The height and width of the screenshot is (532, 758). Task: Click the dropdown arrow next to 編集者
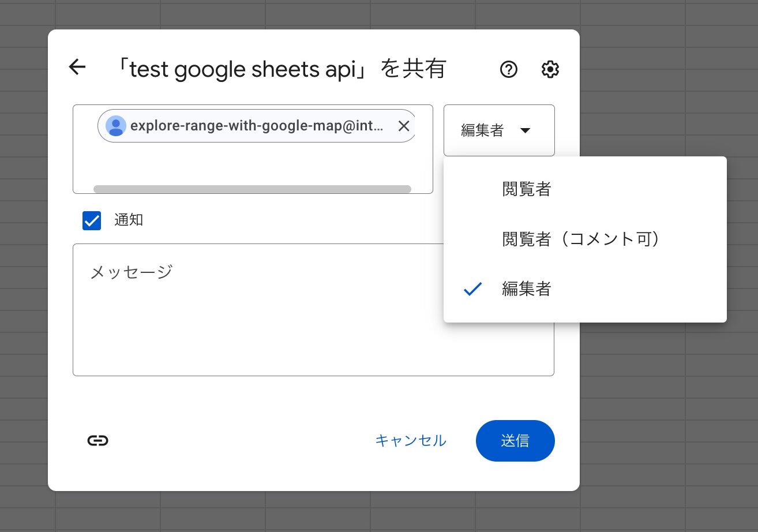point(526,130)
